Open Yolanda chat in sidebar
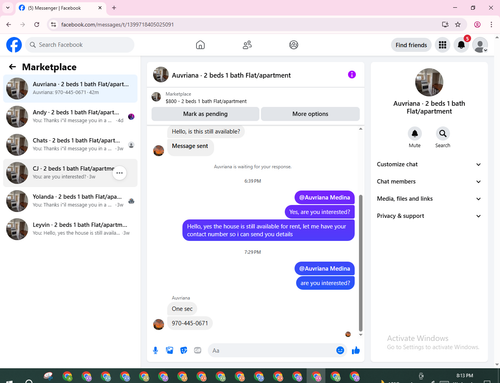The height and width of the screenshot is (383, 500). pos(70,201)
